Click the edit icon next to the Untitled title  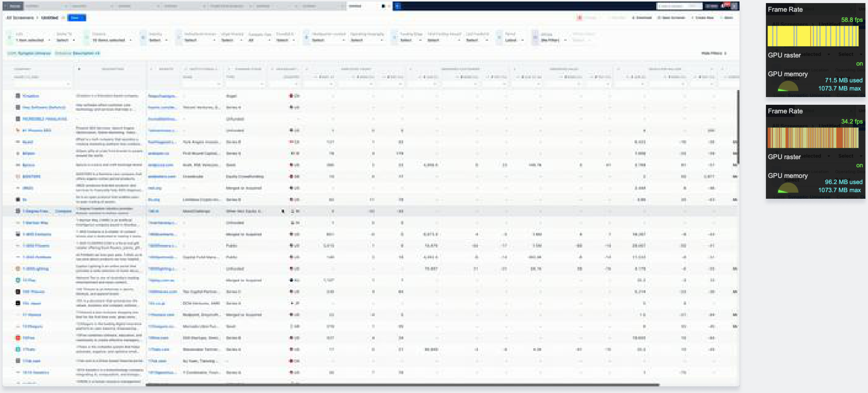(63, 18)
